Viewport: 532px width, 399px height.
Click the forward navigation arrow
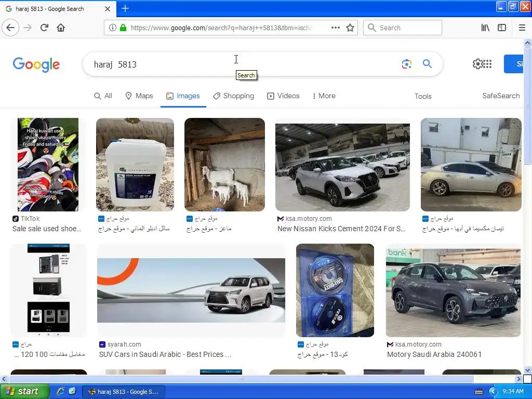(x=28, y=28)
